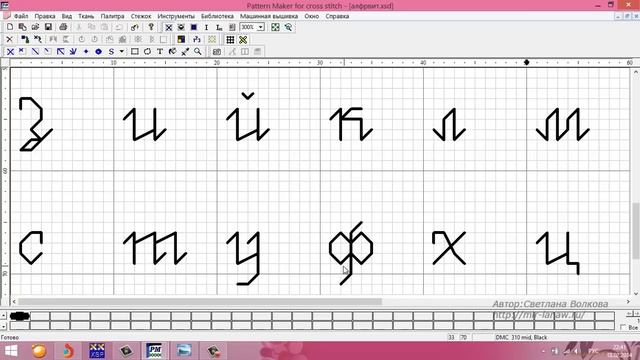Open the Инструменты menu
Screen dimensions: 640x360
pyautogui.click(x=176, y=16)
